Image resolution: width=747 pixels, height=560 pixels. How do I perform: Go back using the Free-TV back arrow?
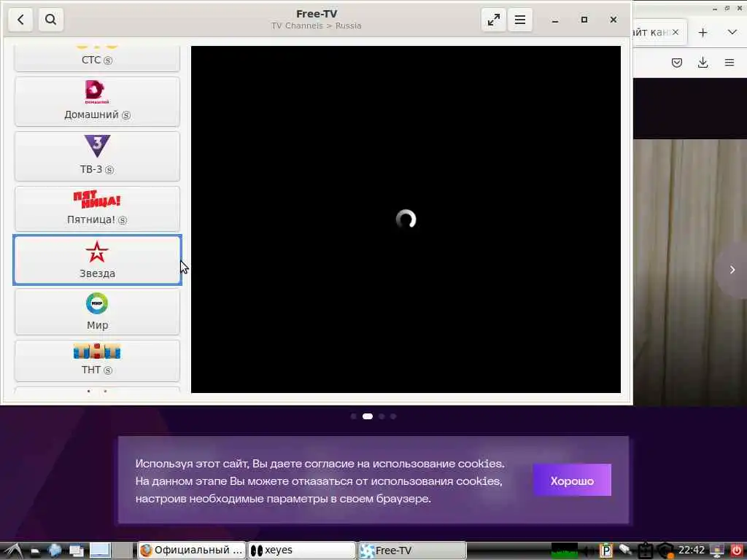point(20,20)
